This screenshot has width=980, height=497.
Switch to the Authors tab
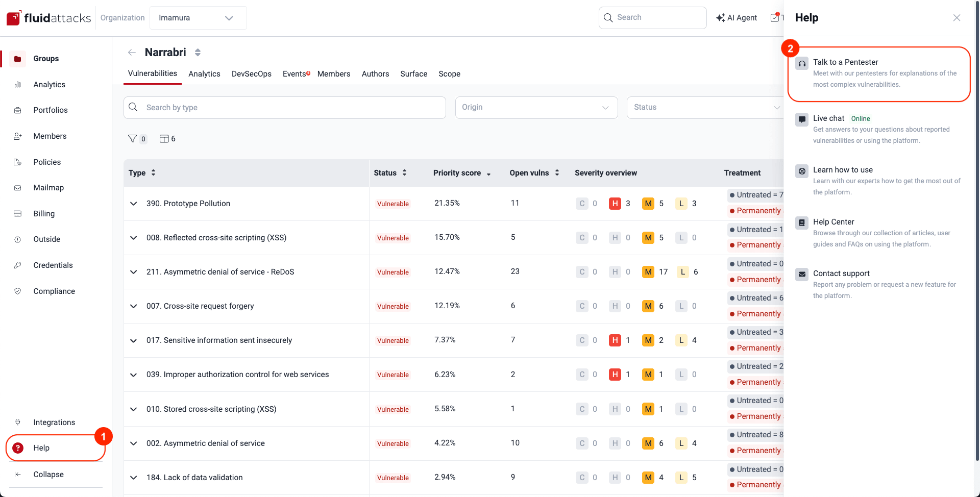tap(375, 74)
